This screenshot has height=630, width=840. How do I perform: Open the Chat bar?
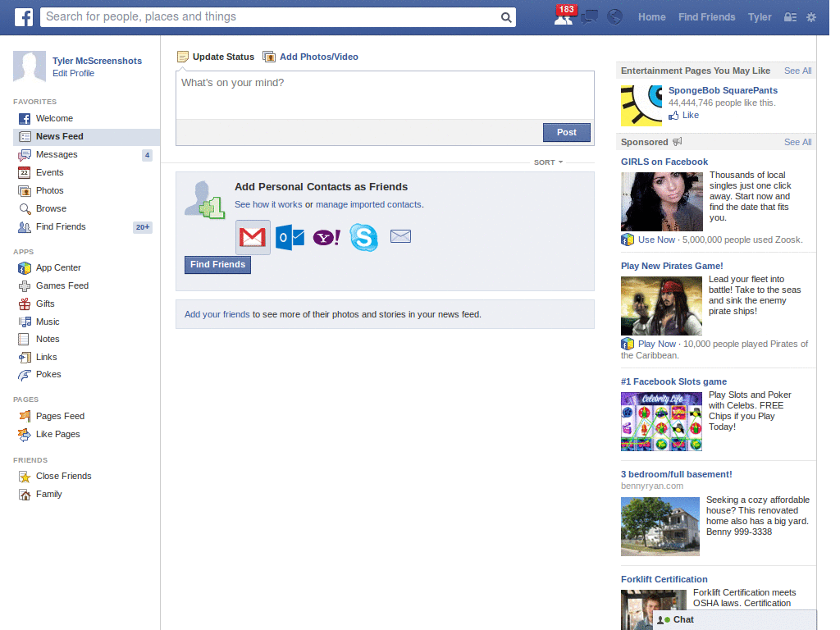734,620
